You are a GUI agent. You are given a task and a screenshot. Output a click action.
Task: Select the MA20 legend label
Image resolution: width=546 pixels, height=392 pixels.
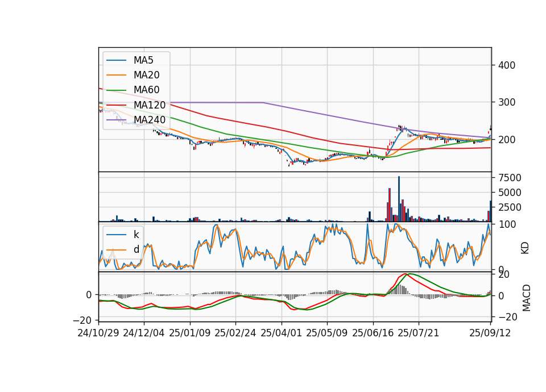pyautogui.click(x=146, y=75)
